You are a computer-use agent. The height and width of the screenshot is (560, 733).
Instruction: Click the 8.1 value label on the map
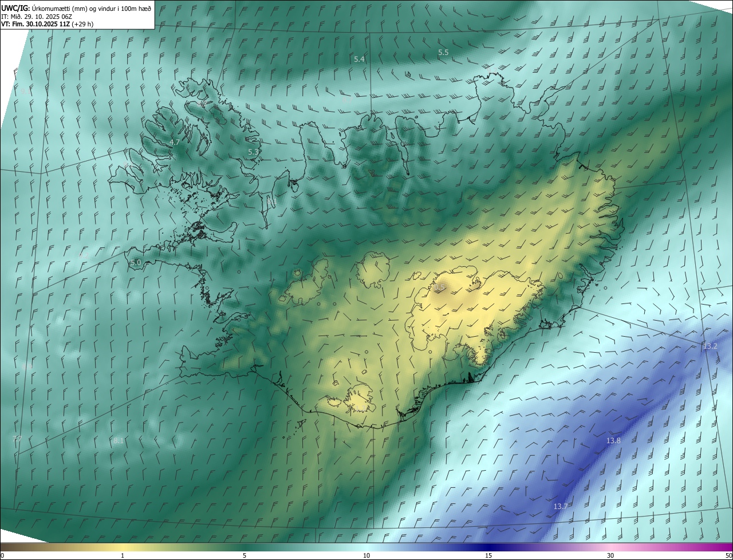119,441
